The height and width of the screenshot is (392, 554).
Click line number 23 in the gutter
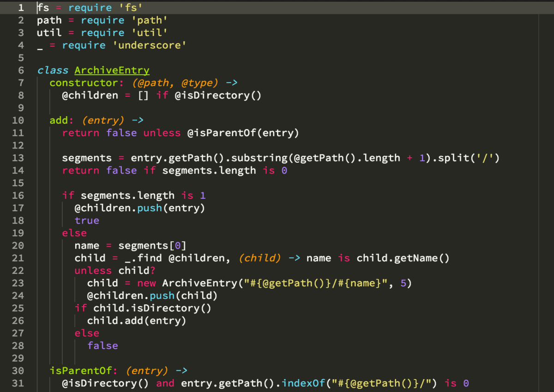pos(18,283)
